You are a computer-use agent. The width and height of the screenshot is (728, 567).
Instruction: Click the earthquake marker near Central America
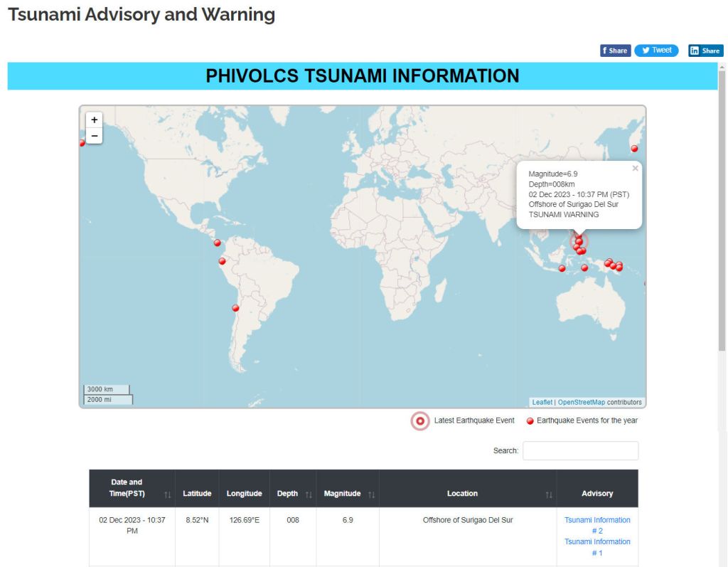tap(218, 243)
